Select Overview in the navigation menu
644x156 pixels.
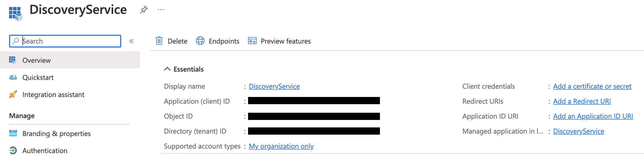coord(37,60)
